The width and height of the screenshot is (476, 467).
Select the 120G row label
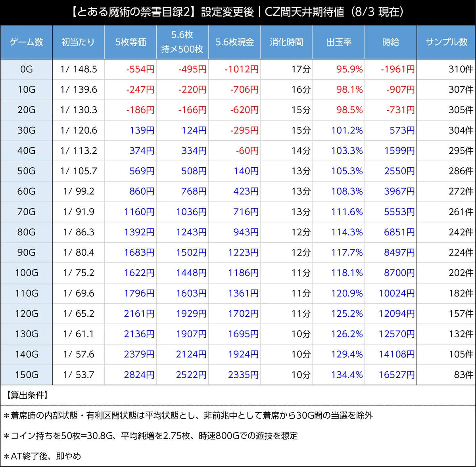[26, 314]
